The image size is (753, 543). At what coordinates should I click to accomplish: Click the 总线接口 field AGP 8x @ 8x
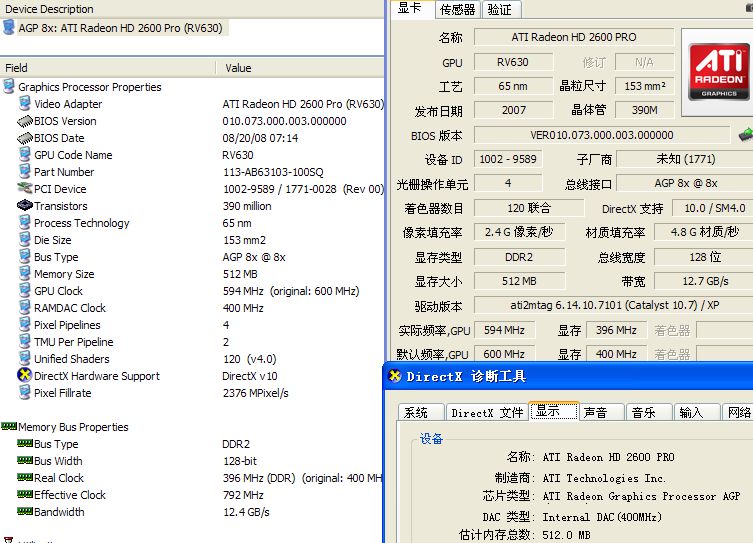click(686, 183)
